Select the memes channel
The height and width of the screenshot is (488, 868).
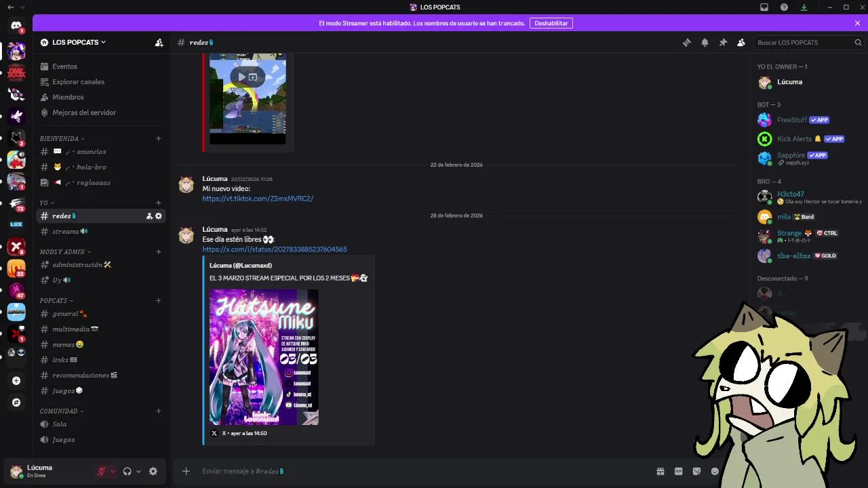[102, 344]
